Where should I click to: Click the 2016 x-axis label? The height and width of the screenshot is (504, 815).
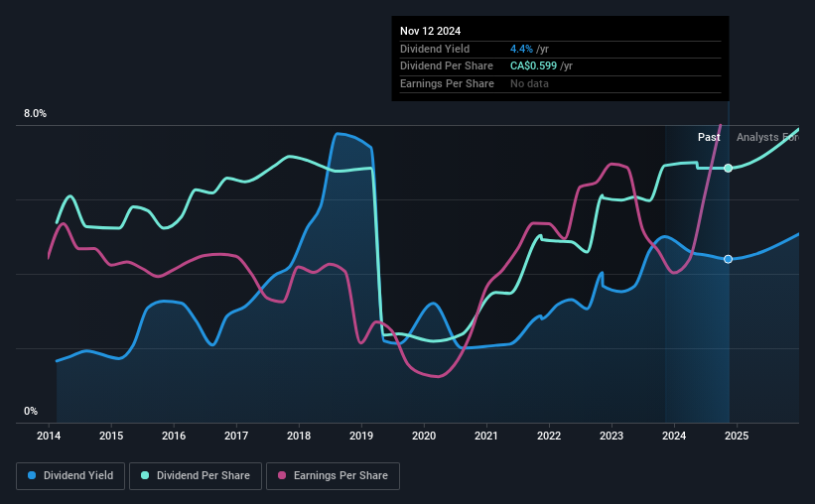tap(174, 436)
